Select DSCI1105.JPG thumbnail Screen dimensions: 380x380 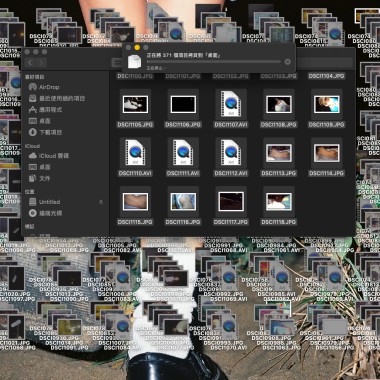135,104
